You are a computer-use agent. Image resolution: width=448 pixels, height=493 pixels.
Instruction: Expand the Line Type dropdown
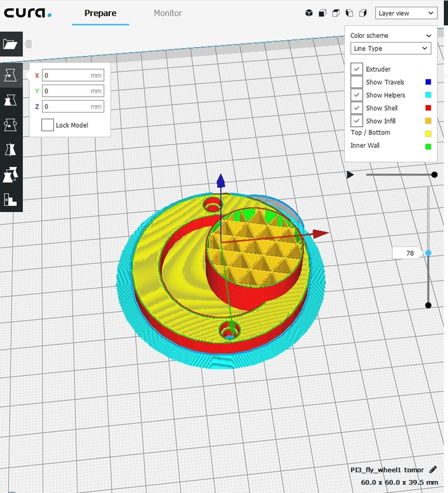tap(391, 49)
